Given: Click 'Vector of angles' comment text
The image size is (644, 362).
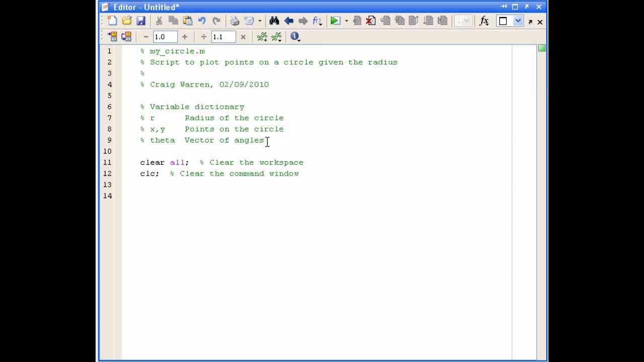Looking at the screenshot, I should (x=224, y=140).
